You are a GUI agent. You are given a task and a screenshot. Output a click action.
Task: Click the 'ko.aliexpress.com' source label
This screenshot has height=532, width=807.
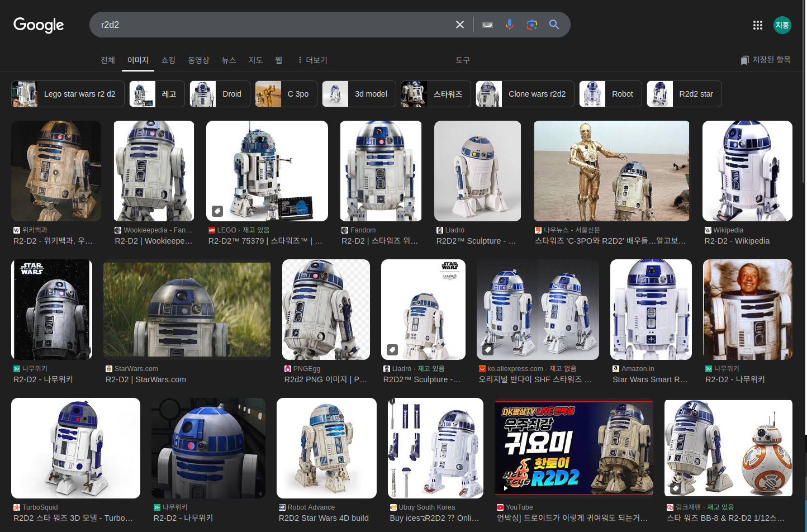tap(515, 369)
